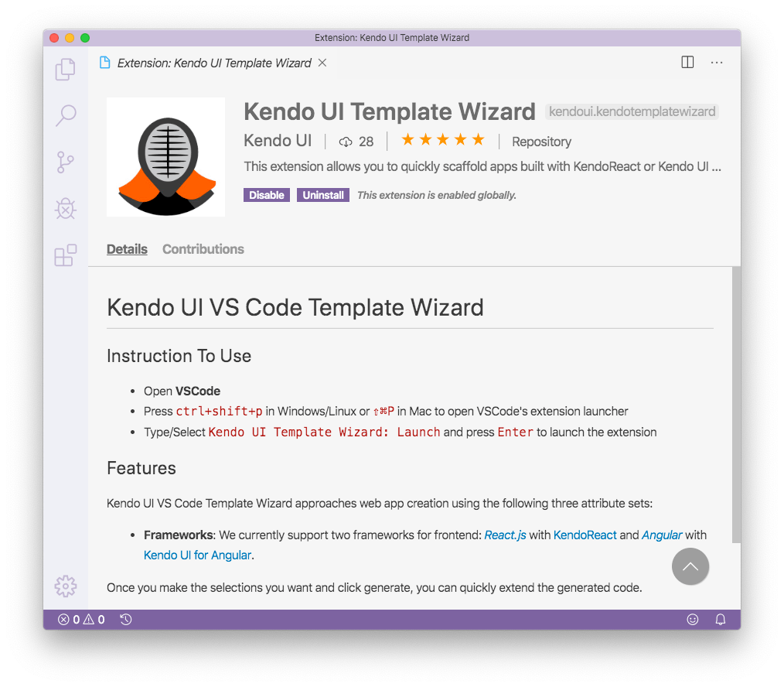Click the Disable extension button
This screenshot has height=687, width=784.
267,195
